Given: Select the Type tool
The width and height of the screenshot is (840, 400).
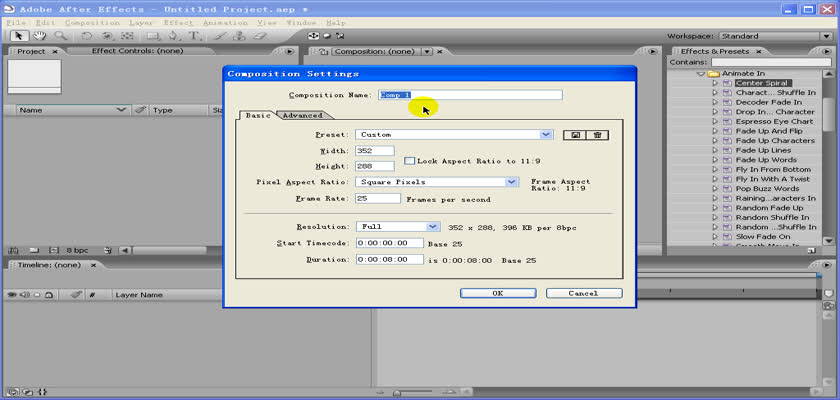Looking at the screenshot, I should click(194, 36).
